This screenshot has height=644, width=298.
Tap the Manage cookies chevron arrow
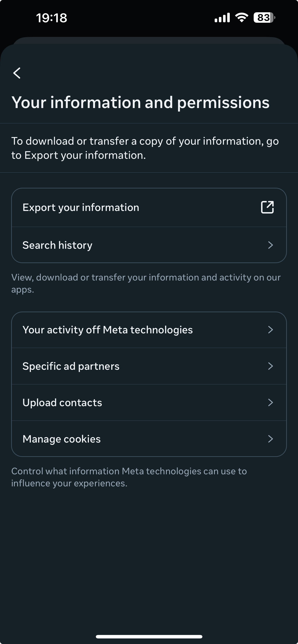pyautogui.click(x=270, y=439)
